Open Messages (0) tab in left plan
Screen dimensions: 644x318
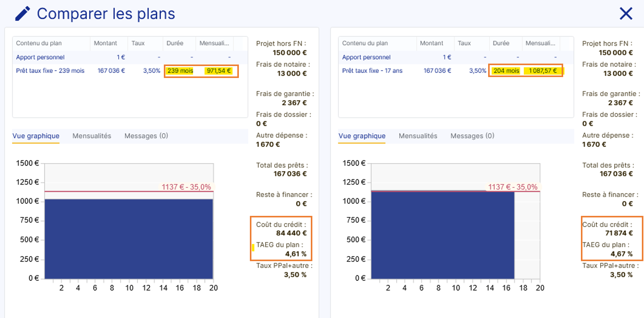(146, 136)
